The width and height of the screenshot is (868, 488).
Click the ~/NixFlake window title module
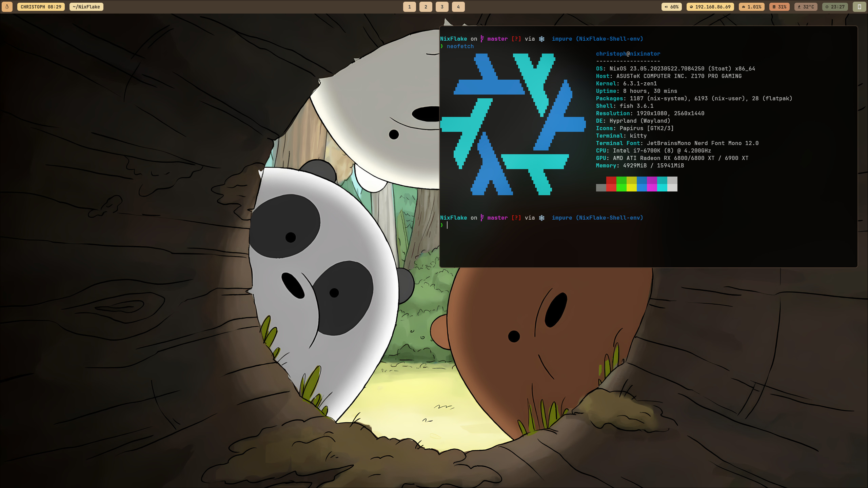pyautogui.click(x=86, y=7)
